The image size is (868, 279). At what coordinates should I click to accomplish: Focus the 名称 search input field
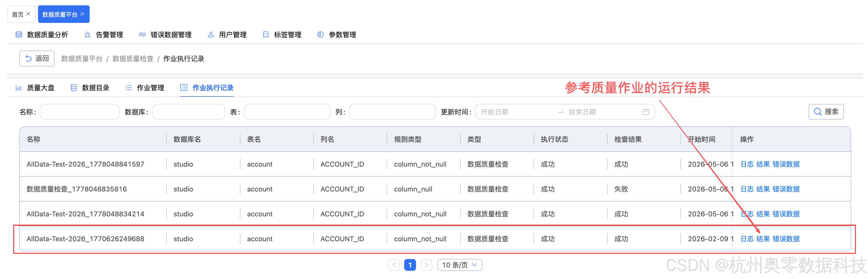(80, 112)
